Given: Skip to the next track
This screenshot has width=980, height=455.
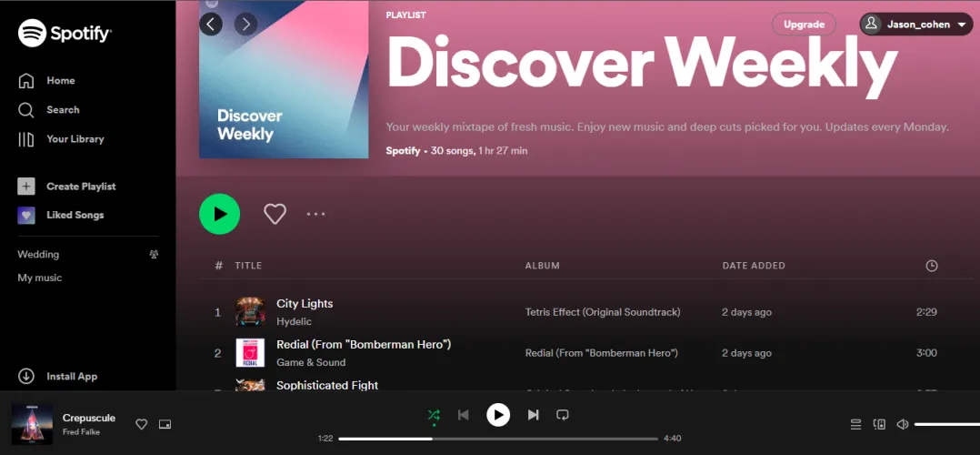Looking at the screenshot, I should [x=533, y=414].
